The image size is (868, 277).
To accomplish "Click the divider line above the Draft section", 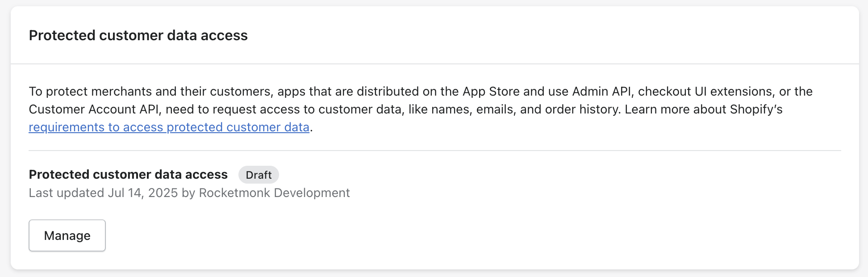I will 435,151.
